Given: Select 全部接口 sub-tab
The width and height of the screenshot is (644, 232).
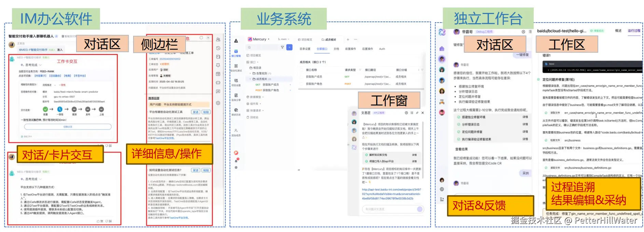Looking at the screenshot, I should coord(322,49).
